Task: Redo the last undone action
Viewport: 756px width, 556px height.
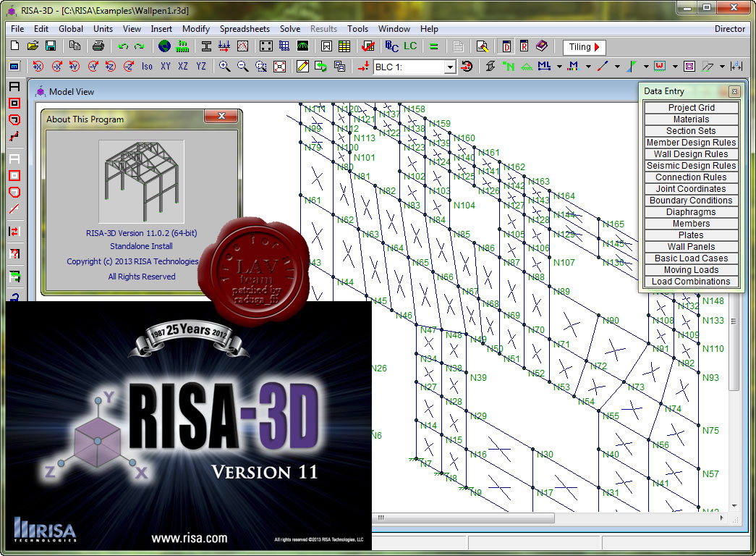Action: (x=140, y=46)
